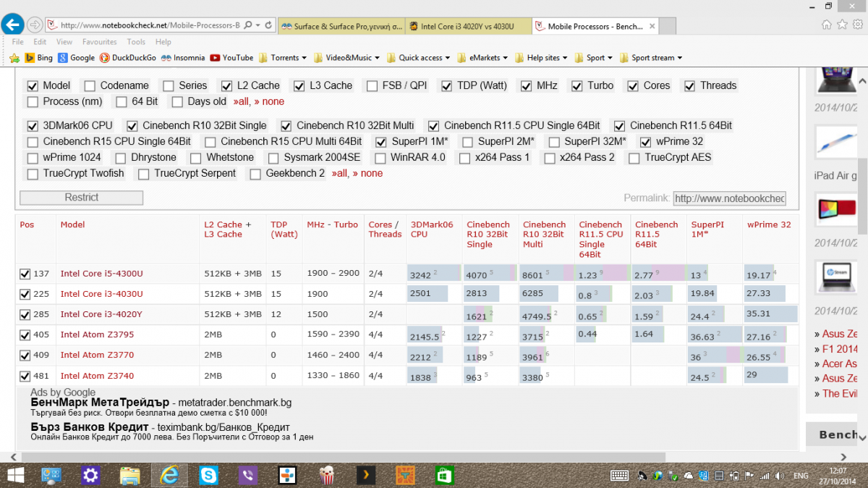Expand the Sport stream favorites folder
This screenshot has width=868, height=488.
pyautogui.click(x=651, y=58)
